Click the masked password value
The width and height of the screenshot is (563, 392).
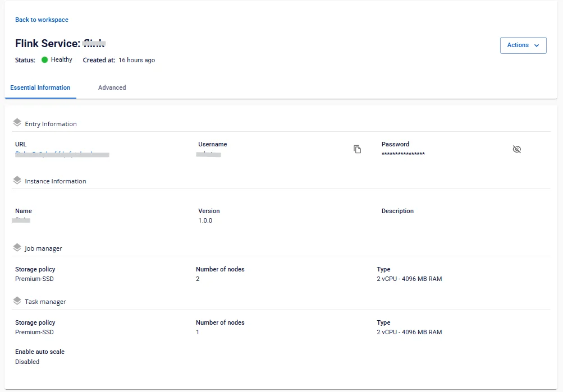tap(403, 154)
